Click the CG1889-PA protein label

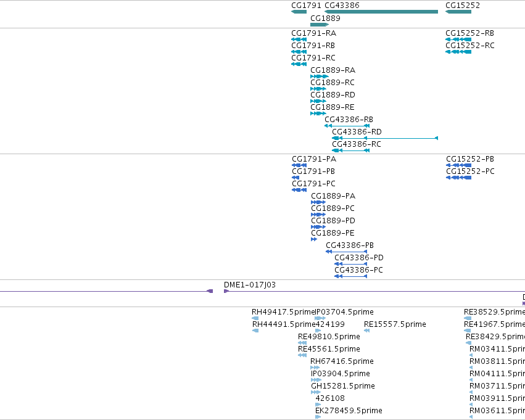pos(333,196)
